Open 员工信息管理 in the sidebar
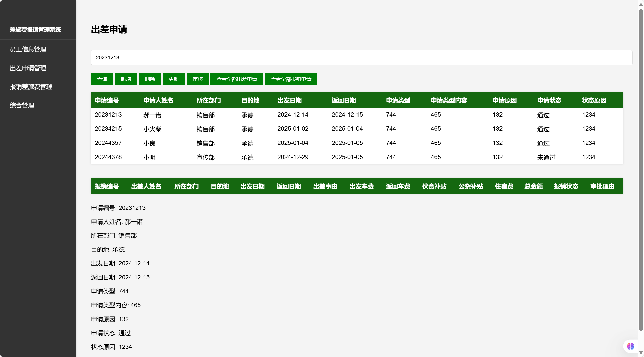Image resolution: width=644 pixels, height=357 pixels. click(x=28, y=49)
